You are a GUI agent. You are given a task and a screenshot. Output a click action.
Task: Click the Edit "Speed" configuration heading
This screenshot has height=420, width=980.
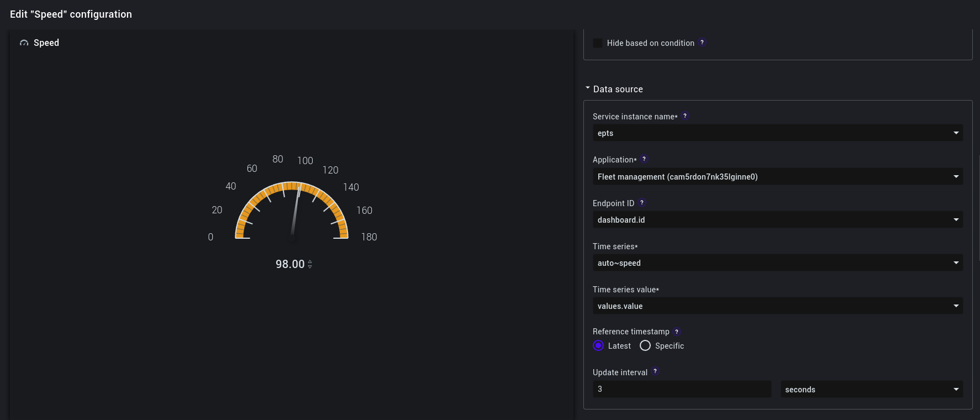(71, 14)
